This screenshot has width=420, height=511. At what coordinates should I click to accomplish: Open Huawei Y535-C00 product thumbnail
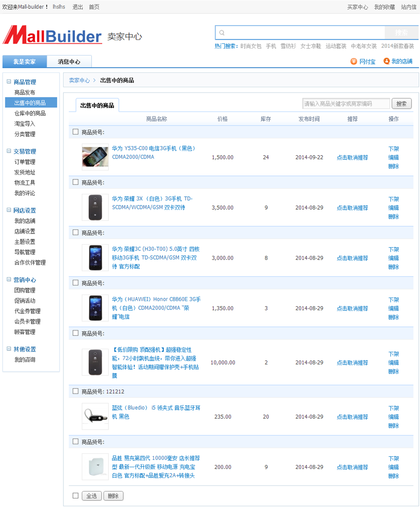95,157
